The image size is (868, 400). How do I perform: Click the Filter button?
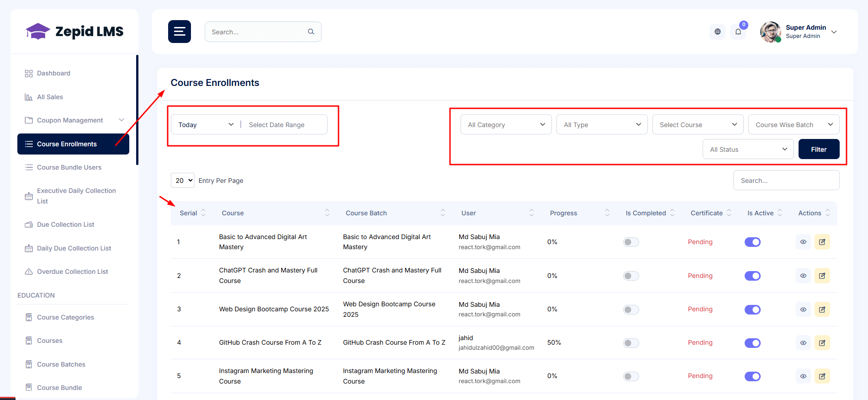click(819, 149)
